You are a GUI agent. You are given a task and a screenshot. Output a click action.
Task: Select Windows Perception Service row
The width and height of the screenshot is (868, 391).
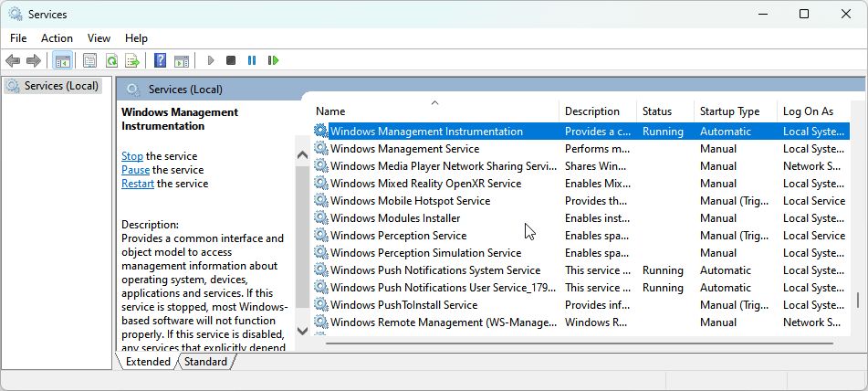click(x=580, y=236)
